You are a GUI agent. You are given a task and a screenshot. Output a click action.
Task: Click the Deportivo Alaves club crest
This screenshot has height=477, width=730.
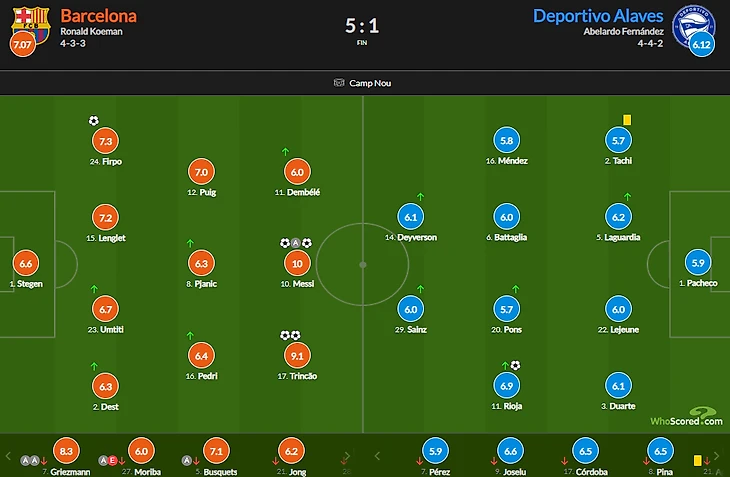(x=694, y=25)
